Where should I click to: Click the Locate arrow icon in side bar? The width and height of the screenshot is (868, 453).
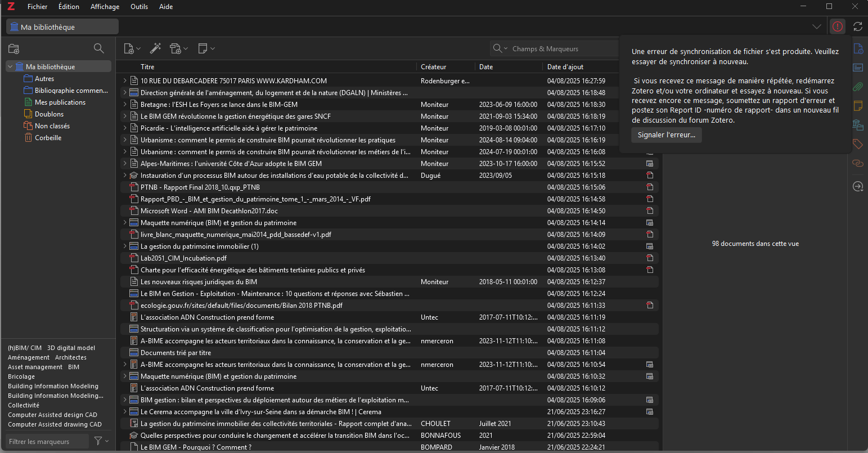858,186
